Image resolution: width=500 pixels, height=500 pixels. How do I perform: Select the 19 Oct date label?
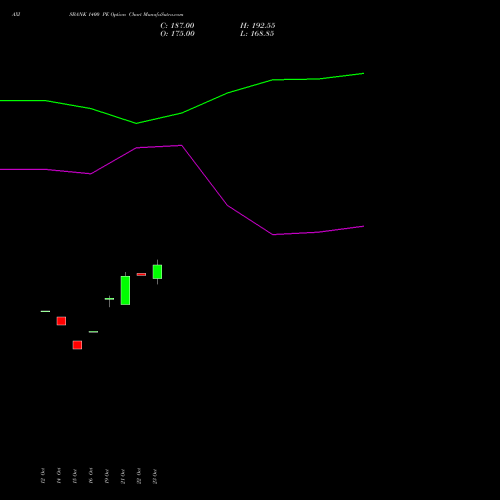click(107, 476)
